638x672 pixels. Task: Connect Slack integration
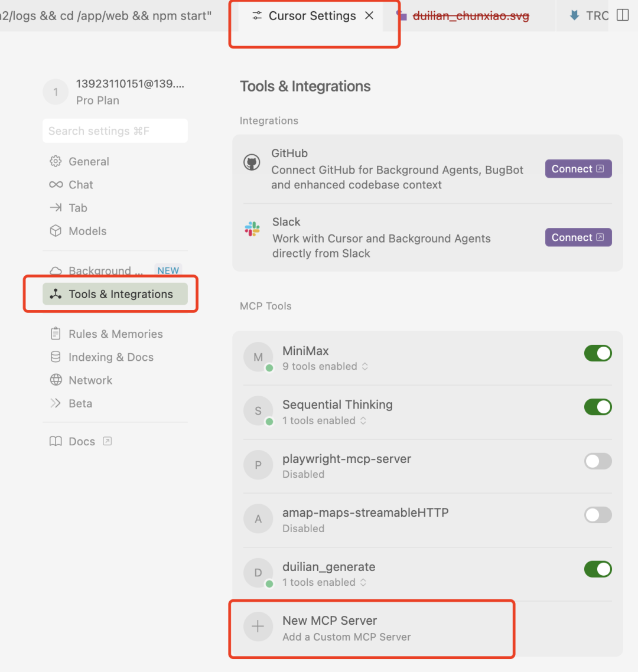point(578,237)
